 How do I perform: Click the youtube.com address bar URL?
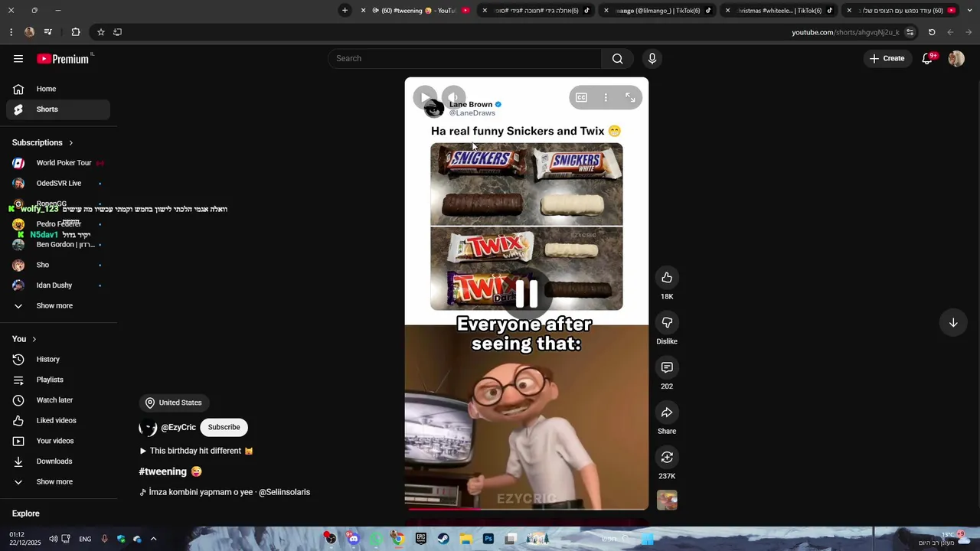pos(845,32)
